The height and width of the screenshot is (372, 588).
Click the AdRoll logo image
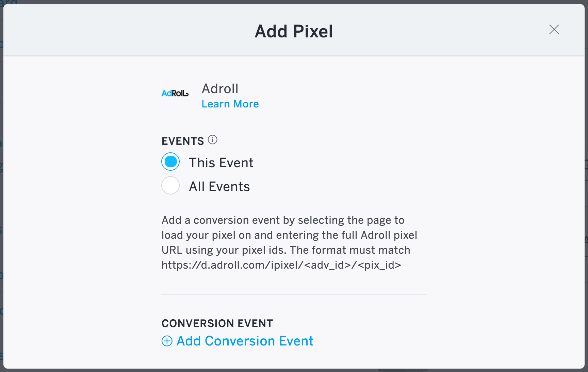click(x=175, y=93)
